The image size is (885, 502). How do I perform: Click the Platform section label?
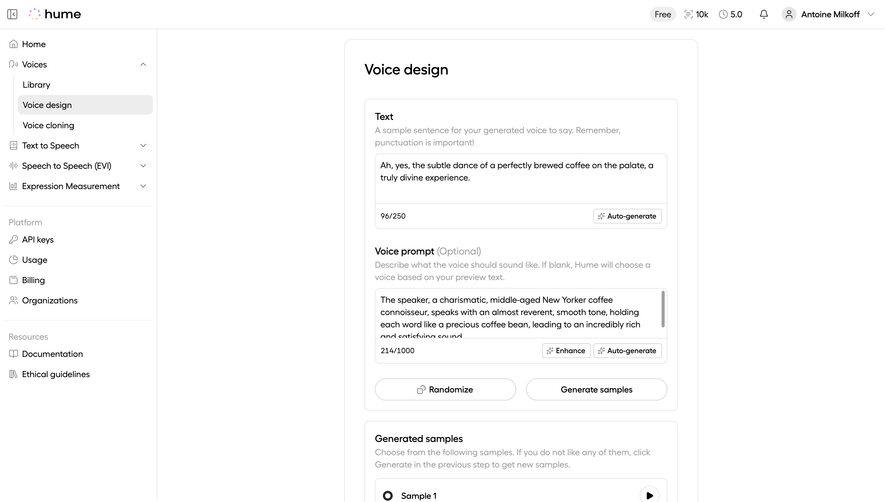tap(25, 222)
